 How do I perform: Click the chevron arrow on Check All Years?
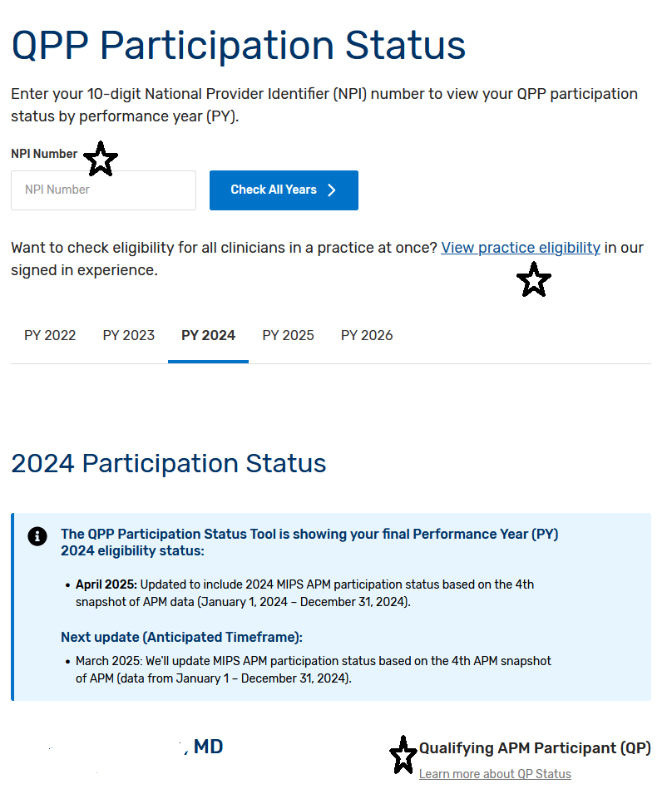332,190
